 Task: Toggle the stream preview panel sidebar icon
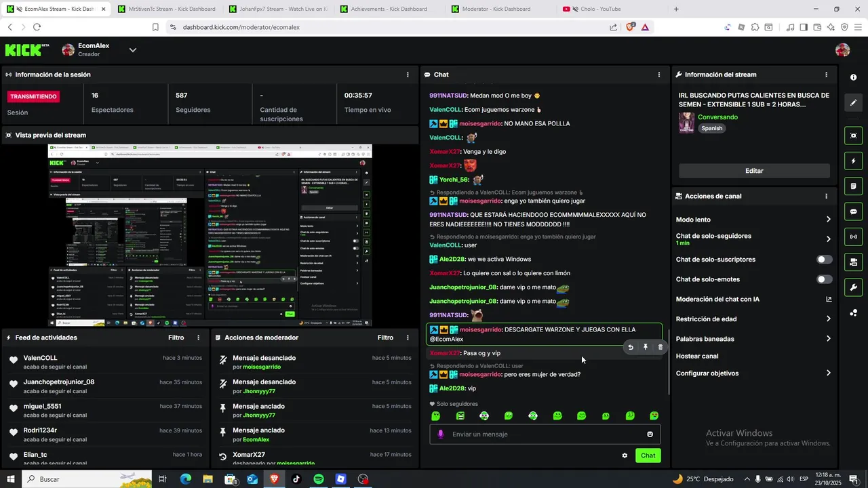coord(853,136)
